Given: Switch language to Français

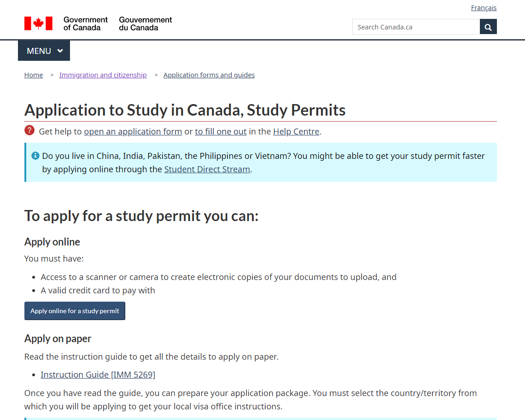Looking at the screenshot, I should (x=484, y=8).
